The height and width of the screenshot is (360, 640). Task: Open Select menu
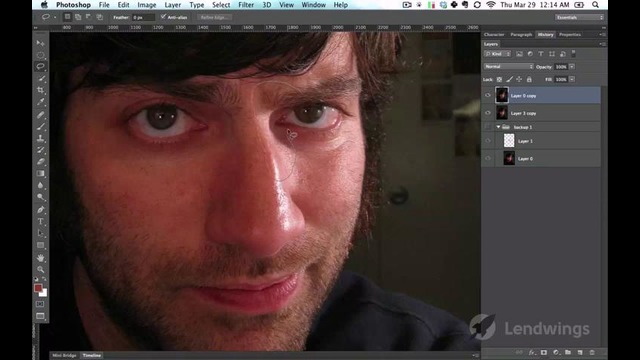click(x=221, y=5)
